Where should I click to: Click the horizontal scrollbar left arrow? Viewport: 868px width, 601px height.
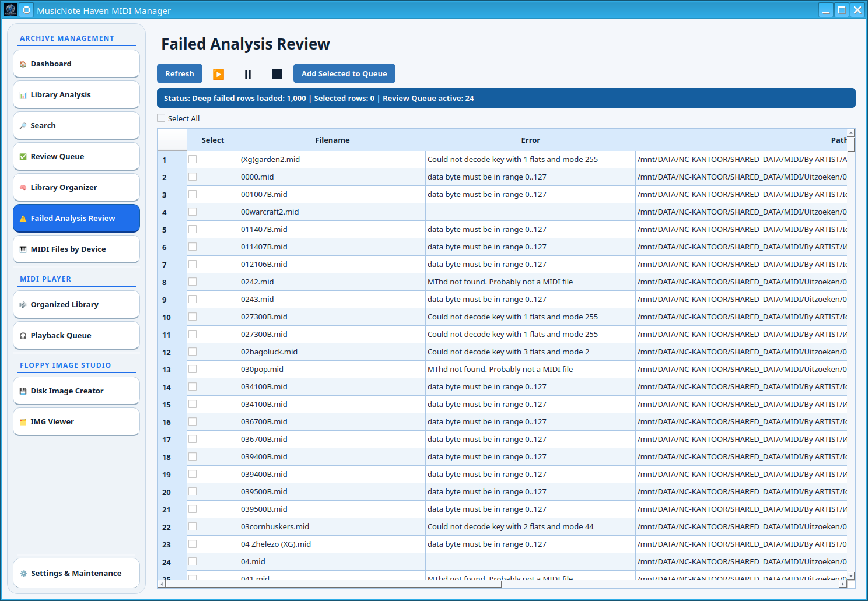click(x=161, y=584)
